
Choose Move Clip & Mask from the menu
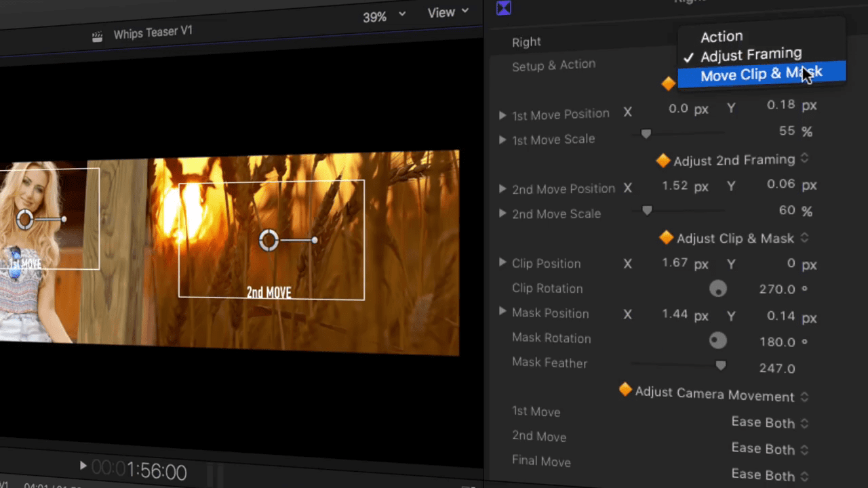[x=761, y=75]
